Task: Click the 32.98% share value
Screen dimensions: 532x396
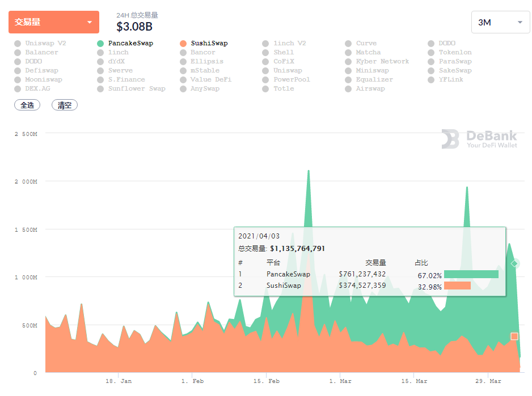Action: 429,287
